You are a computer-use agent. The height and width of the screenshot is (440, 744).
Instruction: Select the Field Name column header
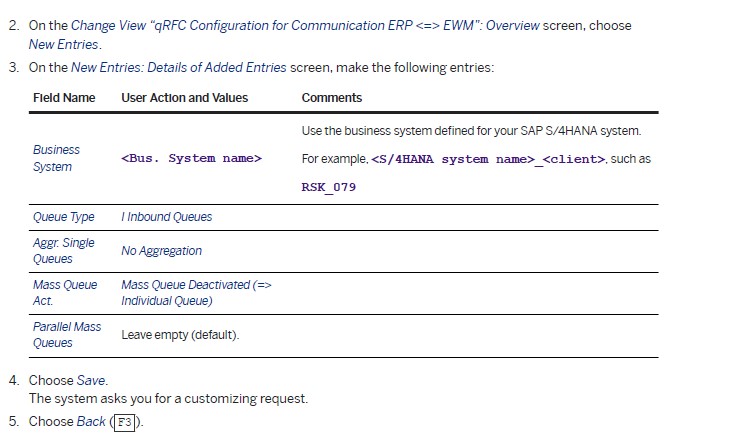(64, 98)
